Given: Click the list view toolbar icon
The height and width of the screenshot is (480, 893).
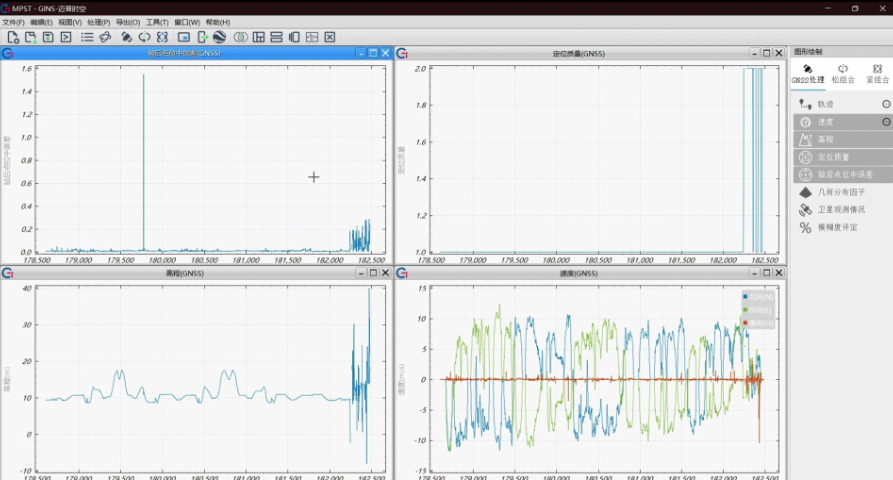Looking at the screenshot, I should (x=87, y=37).
